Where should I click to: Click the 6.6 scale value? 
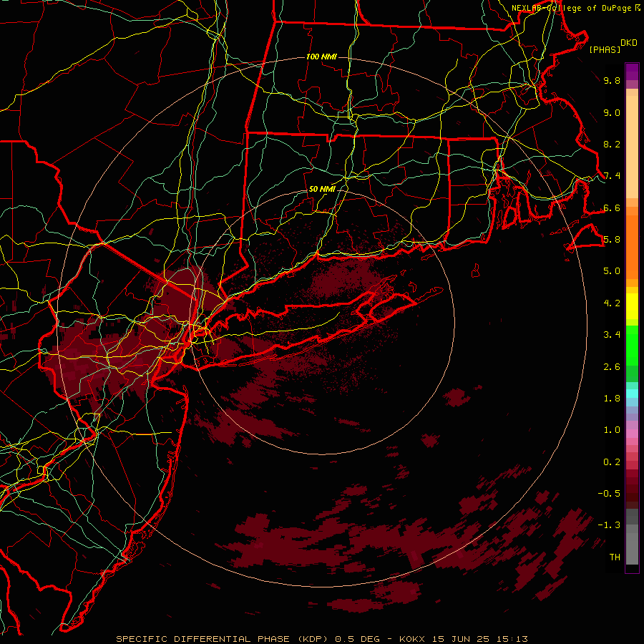click(612, 208)
